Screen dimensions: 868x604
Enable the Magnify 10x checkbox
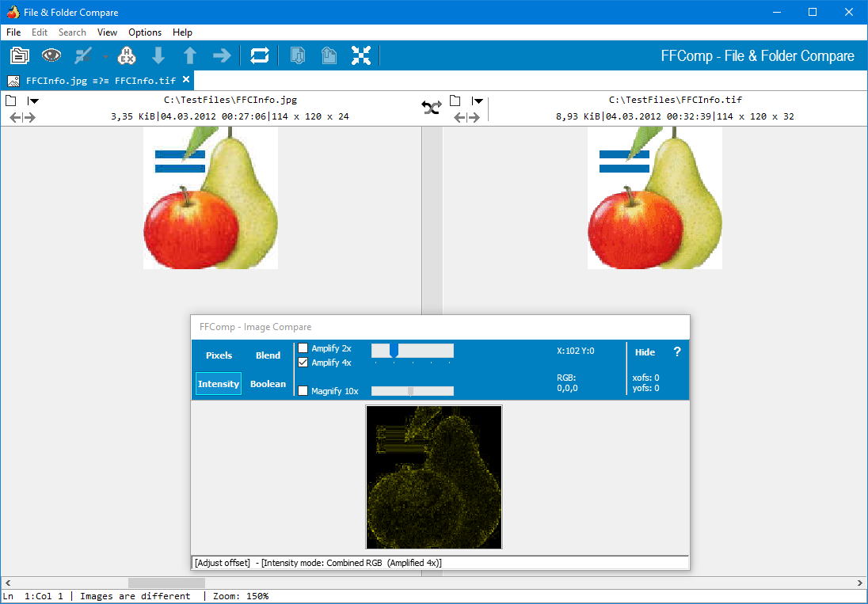[x=303, y=391]
